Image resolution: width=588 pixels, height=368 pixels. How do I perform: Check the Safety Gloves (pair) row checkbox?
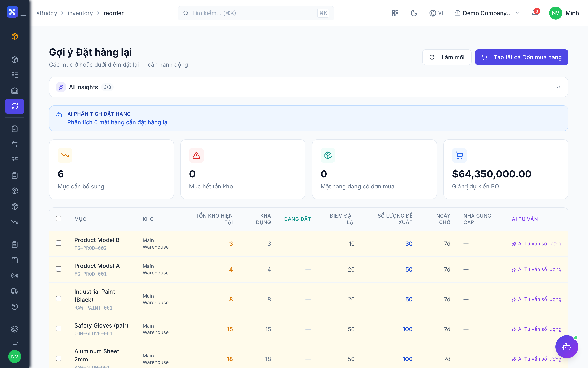coord(59,329)
